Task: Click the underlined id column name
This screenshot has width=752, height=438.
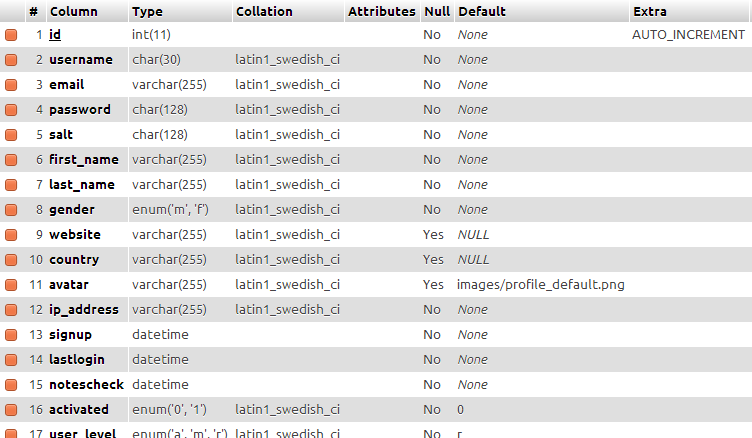Action: pyautogui.click(x=55, y=35)
